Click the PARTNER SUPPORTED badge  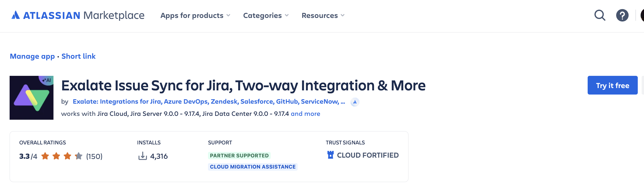tap(239, 156)
